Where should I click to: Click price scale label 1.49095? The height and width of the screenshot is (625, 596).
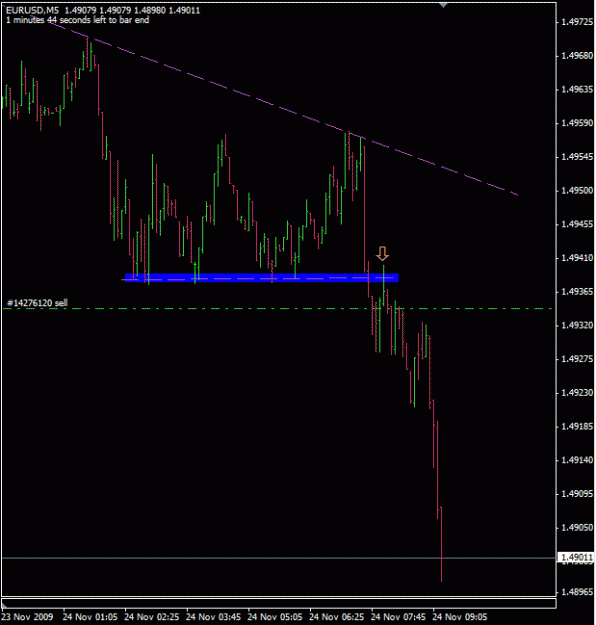tap(577, 494)
